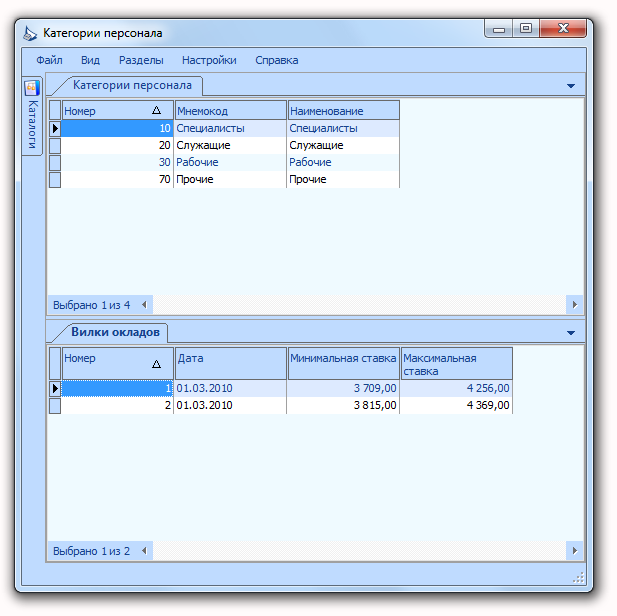Sort by Минимальная ставка column header
Screen dimensions: 617x616
[344, 364]
